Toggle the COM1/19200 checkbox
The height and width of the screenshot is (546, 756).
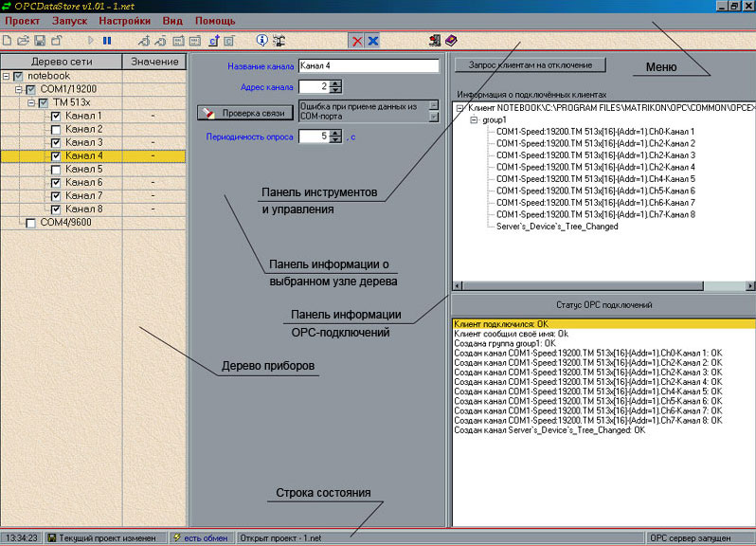point(31,90)
